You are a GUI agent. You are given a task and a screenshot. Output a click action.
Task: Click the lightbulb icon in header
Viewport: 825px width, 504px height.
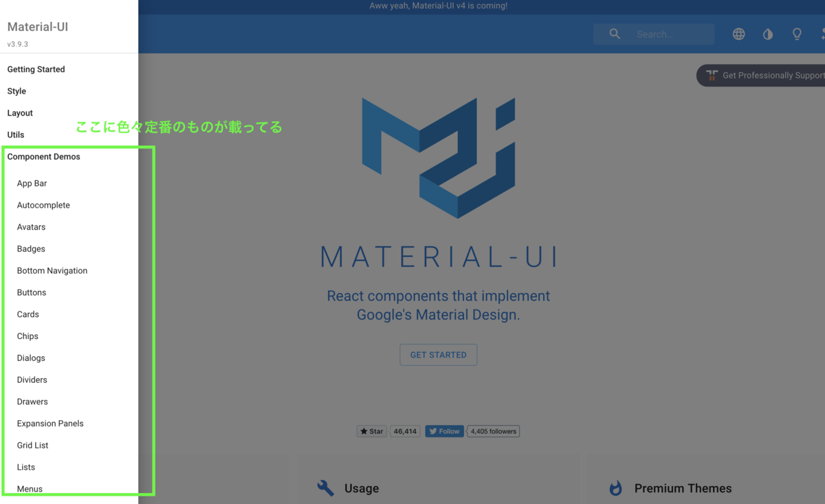coord(797,34)
